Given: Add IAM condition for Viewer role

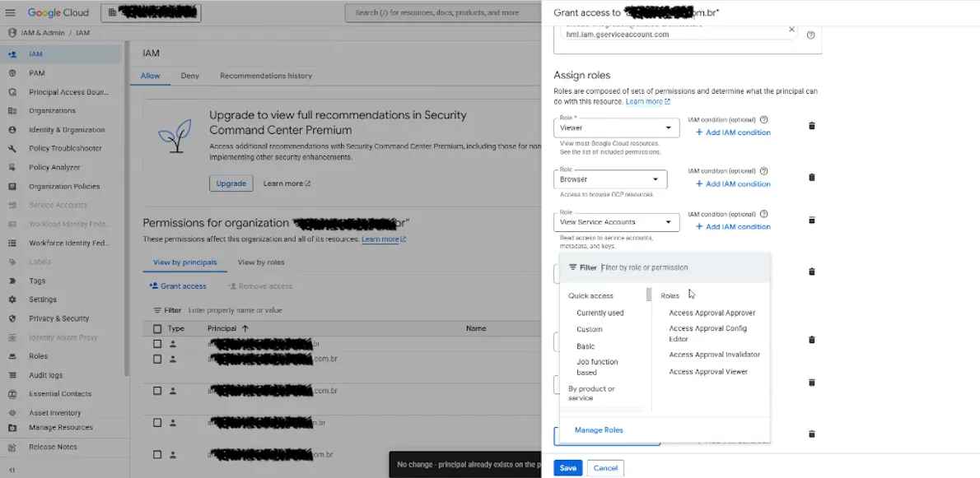Looking at the screenshot, I should [733, 132].
